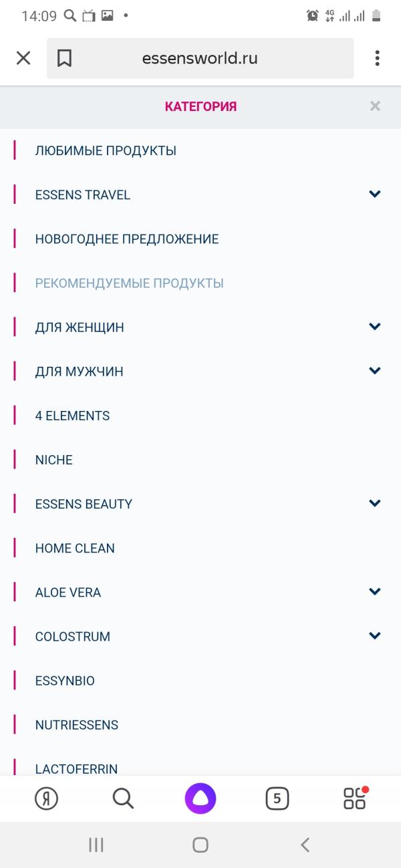Expand the ESSENS TRAVEL category
Viewport: 401px width, 868px height.
(375, 194)
